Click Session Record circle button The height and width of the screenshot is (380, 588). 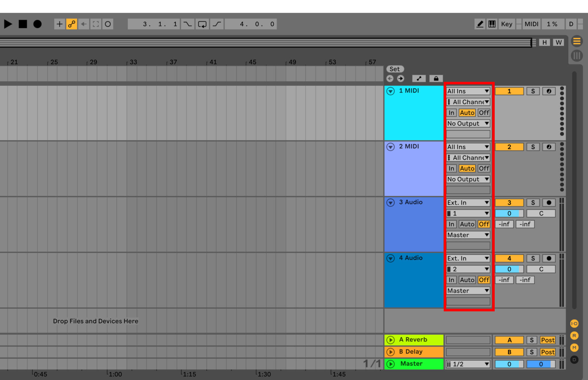(108, 24)
